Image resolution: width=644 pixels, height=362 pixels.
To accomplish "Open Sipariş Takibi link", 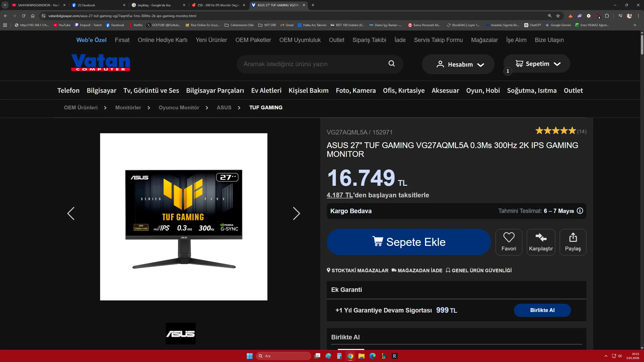I will point(369,40).
